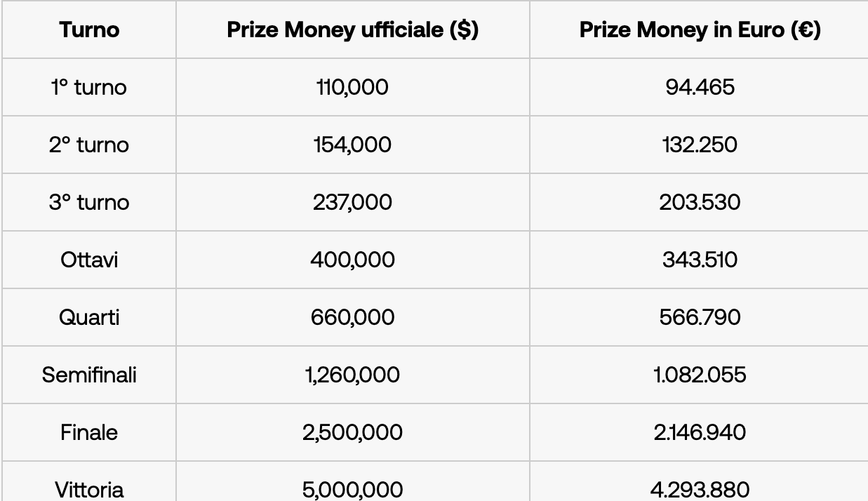Select the 154,000 prize cell
The image size is (868, 501).
click(352, 145)
